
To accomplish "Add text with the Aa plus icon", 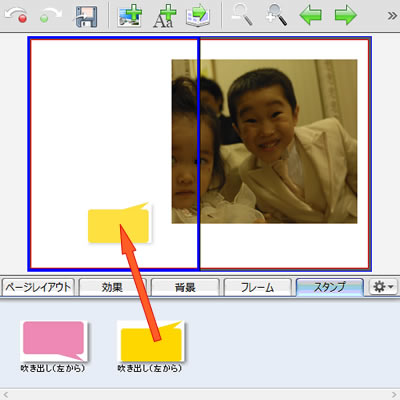I will (x=164, y=16).
